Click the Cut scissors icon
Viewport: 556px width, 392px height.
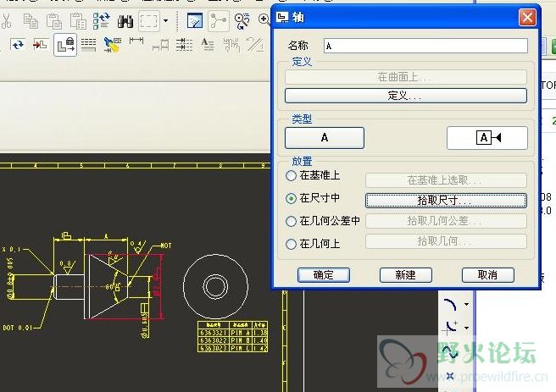[x=6, y=21]
